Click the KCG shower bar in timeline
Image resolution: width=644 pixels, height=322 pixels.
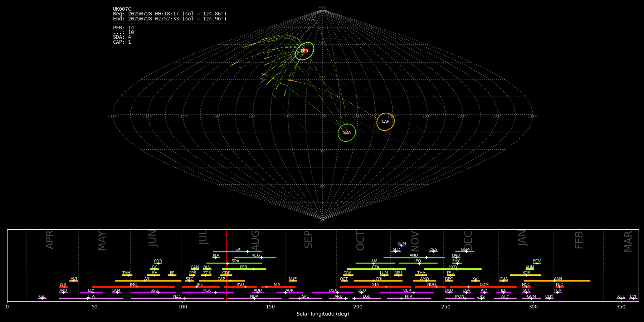point(255,257)
